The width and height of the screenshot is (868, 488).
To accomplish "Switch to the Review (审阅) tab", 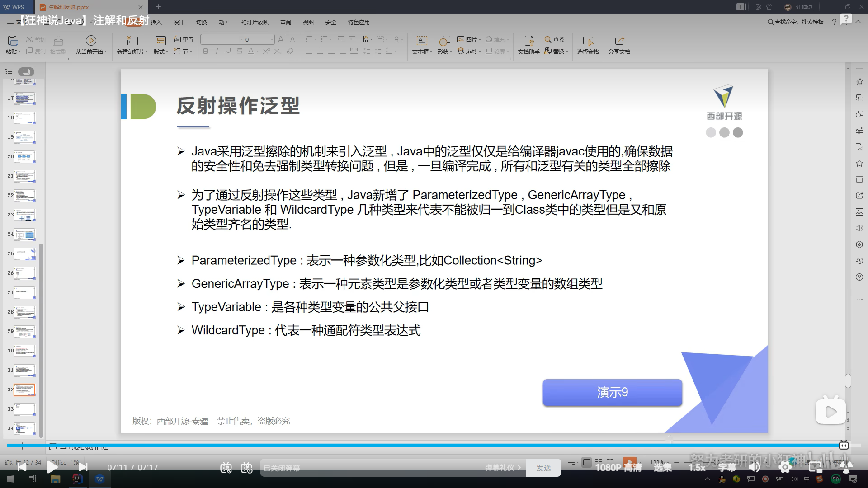I will [285, 22].
